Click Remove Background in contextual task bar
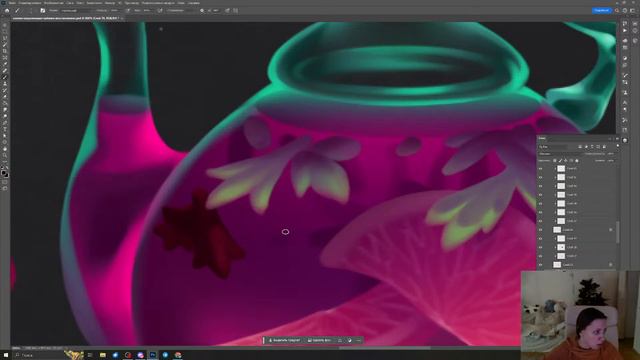Viewport: 640px width, 360px height. click(320, 340)
